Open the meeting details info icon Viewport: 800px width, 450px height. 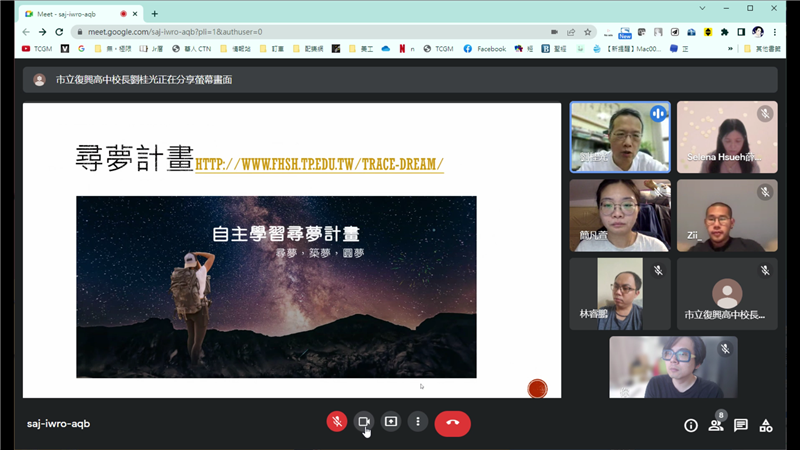[690, 425]
